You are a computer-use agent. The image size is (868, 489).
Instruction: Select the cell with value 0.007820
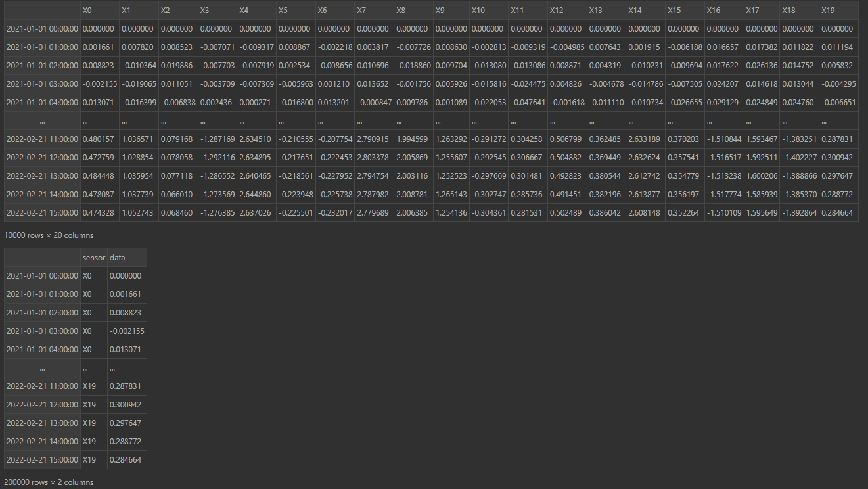tap(139, 47)
